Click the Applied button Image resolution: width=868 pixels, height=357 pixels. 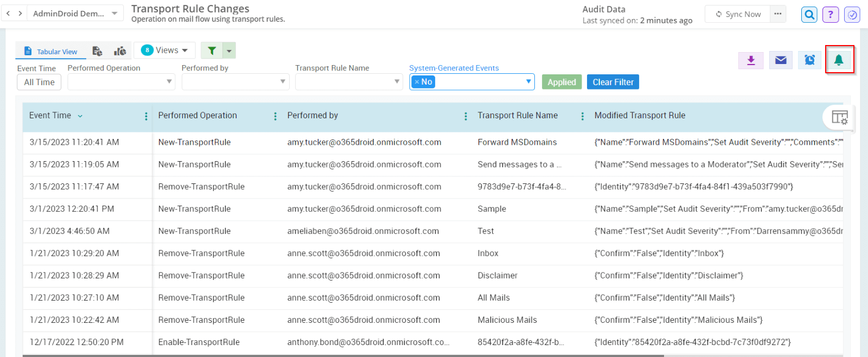[x=561, y=82]
